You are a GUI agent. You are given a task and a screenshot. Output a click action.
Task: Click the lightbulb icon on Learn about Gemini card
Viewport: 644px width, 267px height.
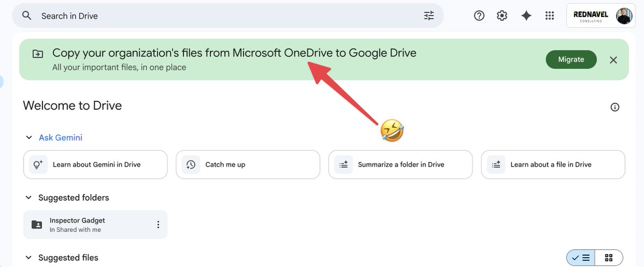coord(38,165)
